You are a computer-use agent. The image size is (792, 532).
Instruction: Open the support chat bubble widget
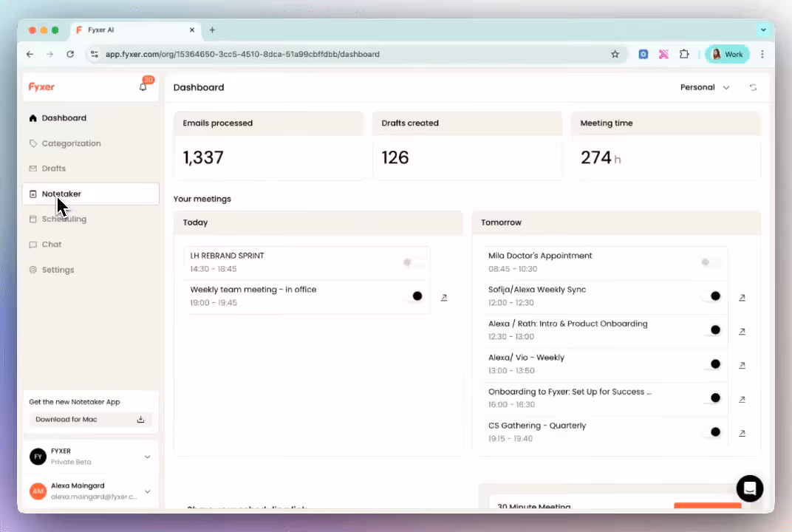pyautogui.click(x=750, y=488)
